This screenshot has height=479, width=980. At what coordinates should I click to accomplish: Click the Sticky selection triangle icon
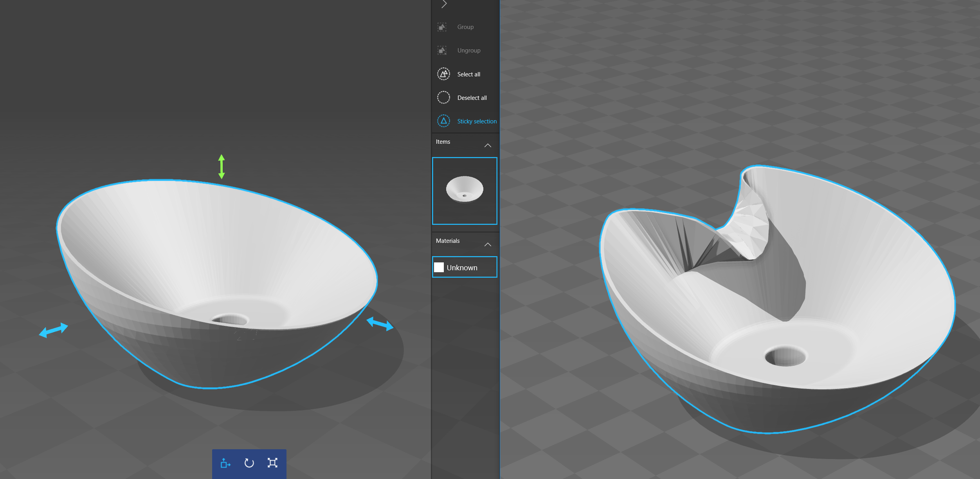pos(443,121)
